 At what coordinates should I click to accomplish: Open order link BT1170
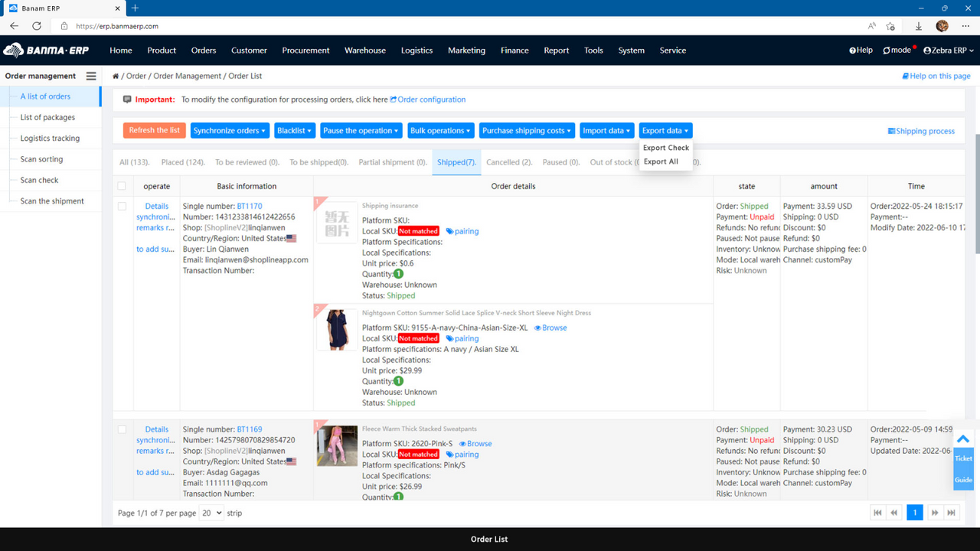(x=250, y=206)
